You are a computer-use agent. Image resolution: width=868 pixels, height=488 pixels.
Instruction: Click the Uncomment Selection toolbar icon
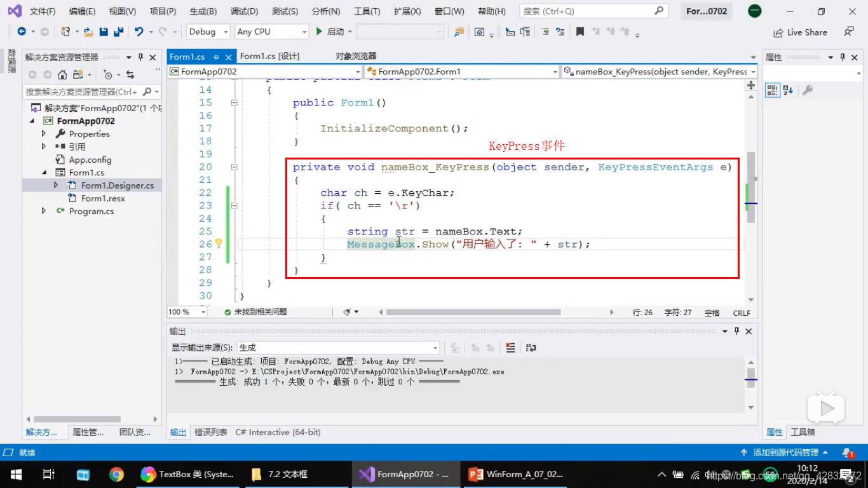(x=560, y=32)
